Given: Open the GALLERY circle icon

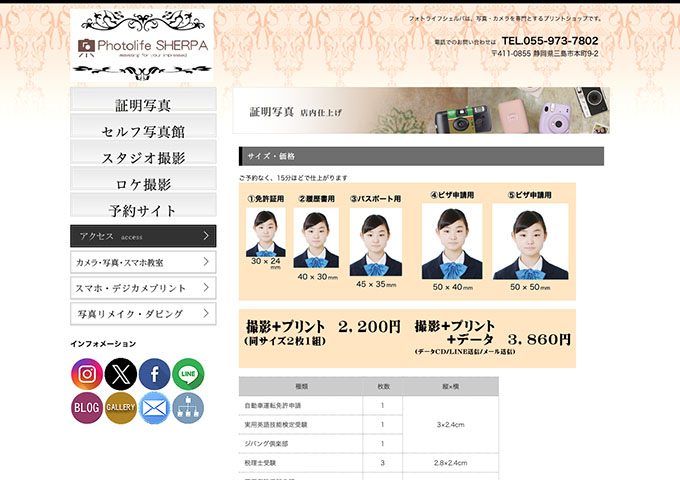Looking at the screenshot, I should pyautogui.click(x=121, y=408).
